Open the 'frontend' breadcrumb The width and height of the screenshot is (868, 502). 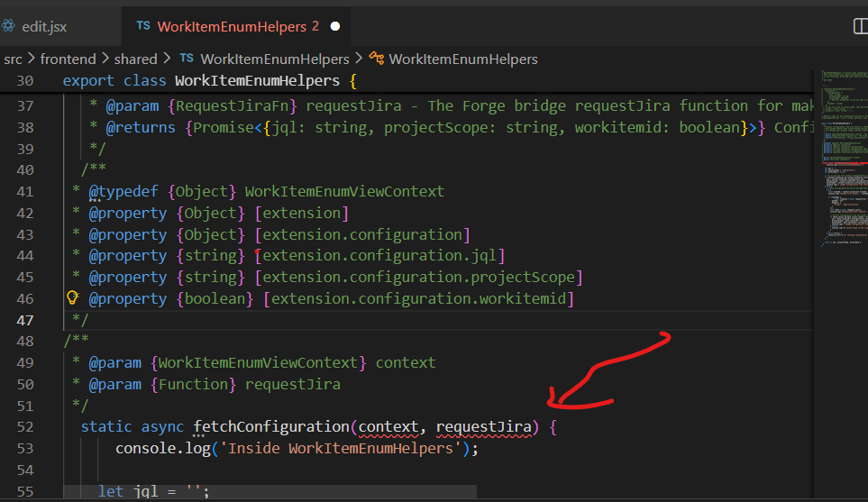click(69, 59)
